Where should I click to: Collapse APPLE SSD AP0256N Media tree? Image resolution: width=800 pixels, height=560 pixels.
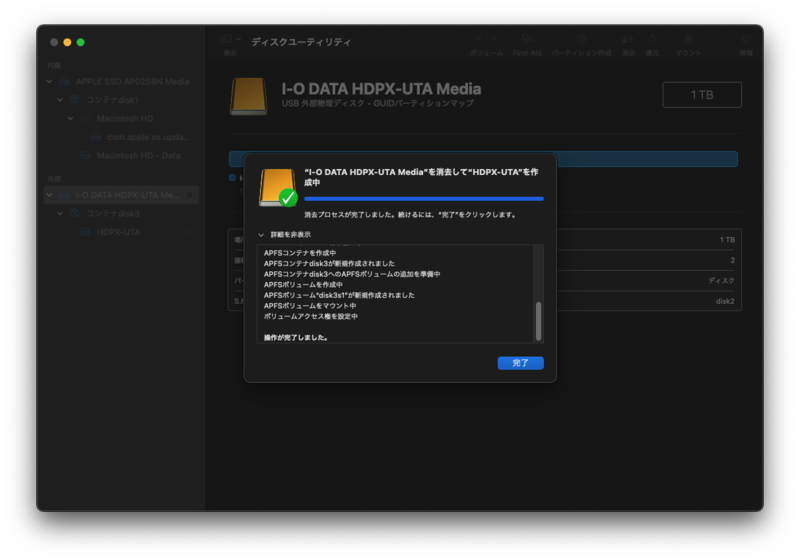pos(49,82)
